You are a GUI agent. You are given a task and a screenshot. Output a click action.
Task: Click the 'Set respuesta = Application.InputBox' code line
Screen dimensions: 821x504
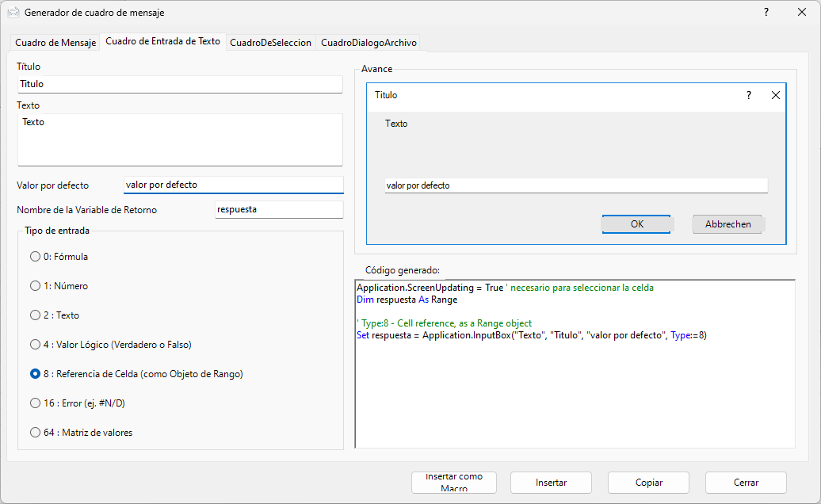pos(532,335)
